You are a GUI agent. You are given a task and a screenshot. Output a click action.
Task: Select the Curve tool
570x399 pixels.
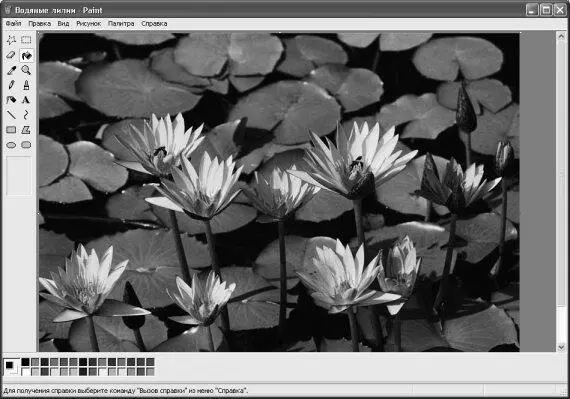click(x=26, y=115)
